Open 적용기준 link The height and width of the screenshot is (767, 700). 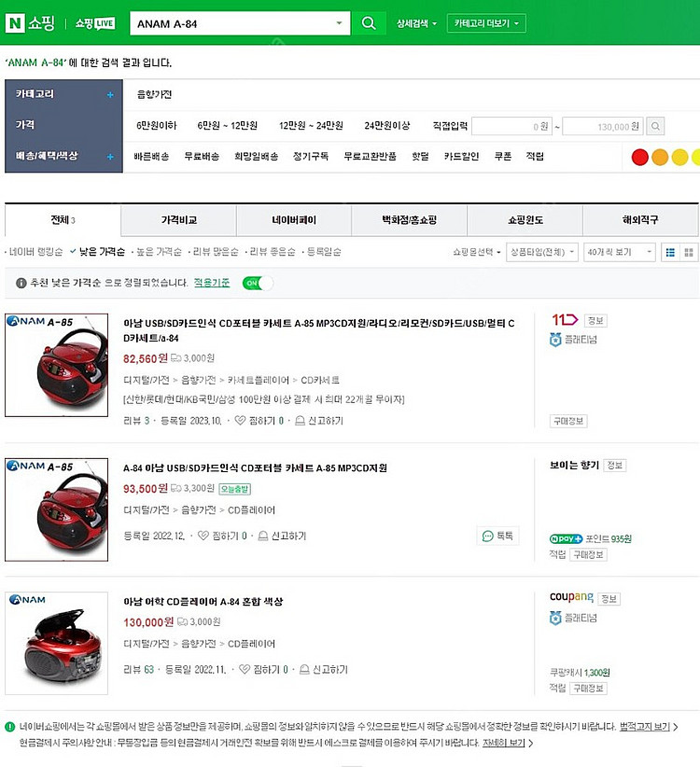pyautogui.click(x=212, y=283)
